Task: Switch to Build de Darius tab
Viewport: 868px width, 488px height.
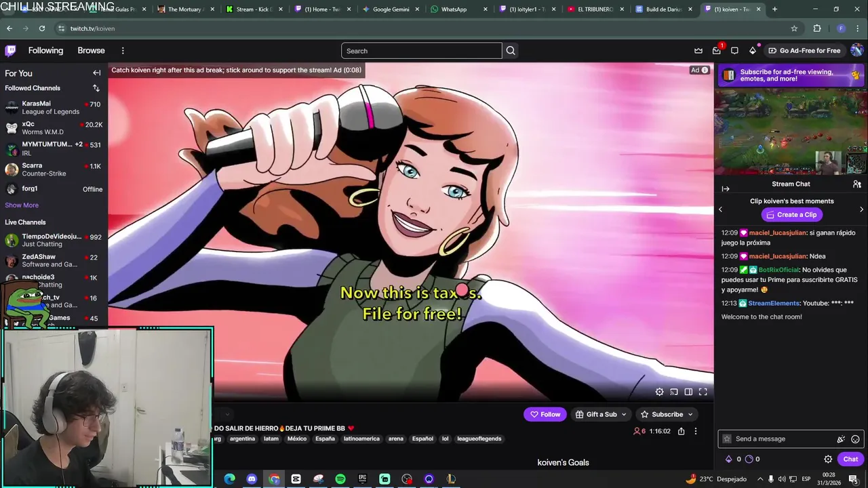Action: tap(663, 9)
